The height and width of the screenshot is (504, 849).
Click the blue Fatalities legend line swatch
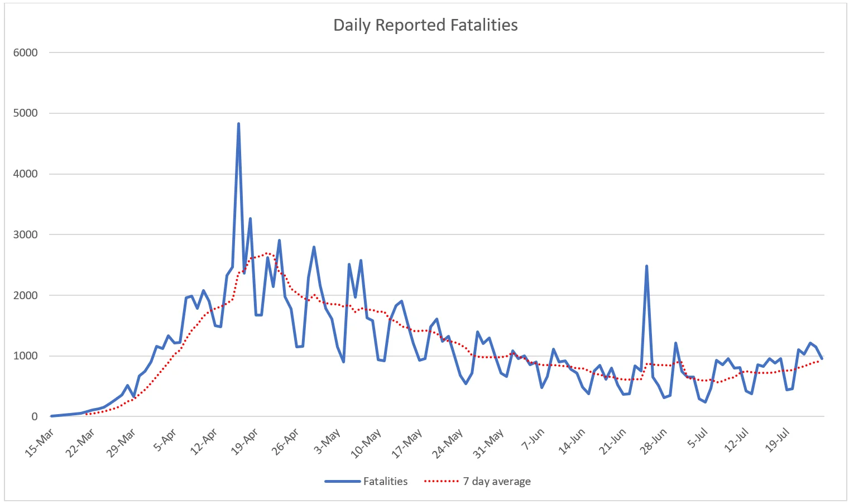point(343,481)
